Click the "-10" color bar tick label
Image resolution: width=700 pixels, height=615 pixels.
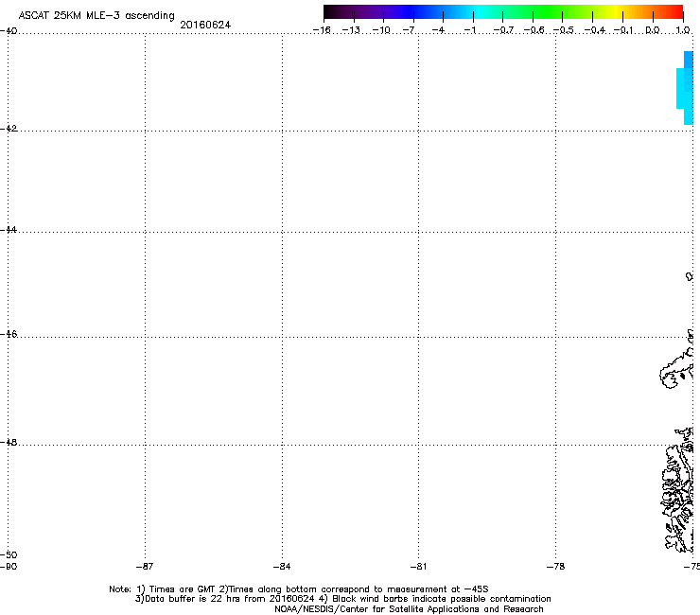point(381,30)
